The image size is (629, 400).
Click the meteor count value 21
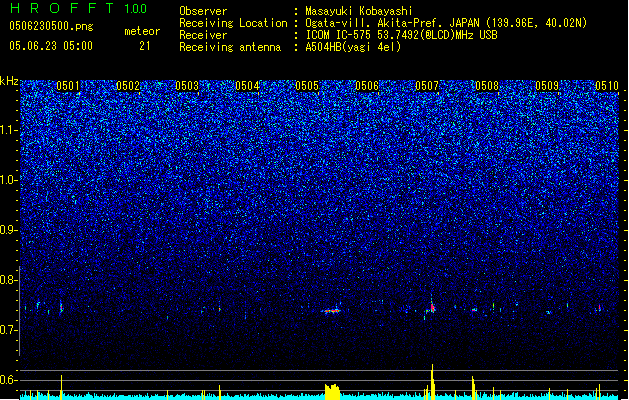click(145, 46)
